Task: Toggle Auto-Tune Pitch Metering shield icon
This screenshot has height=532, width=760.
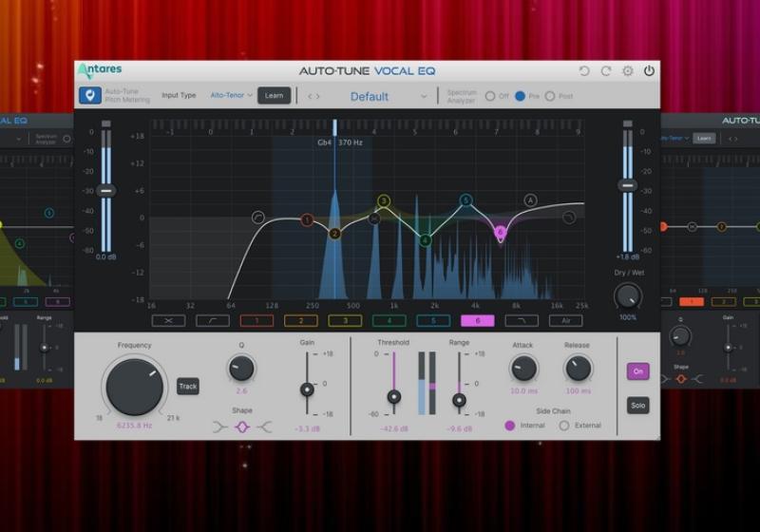Action: pyautogui.click(x=90, y=96)
